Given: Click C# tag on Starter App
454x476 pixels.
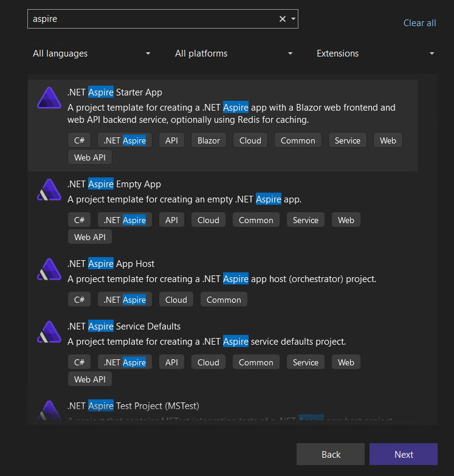Looking at the screenshot, I should pos(79,140).
